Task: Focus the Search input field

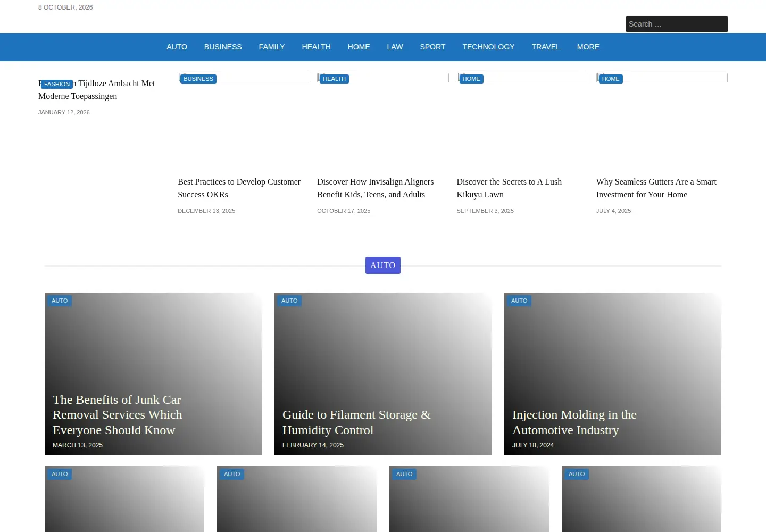Action: pyautogui.click(x=677, y=24)
